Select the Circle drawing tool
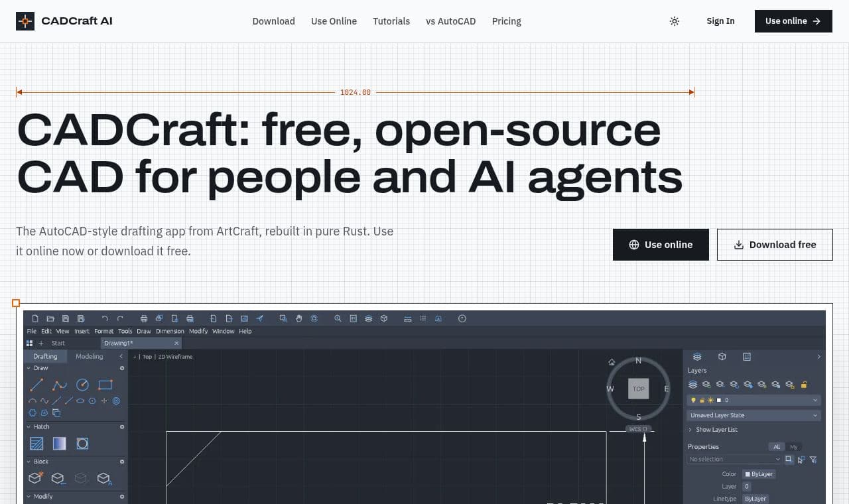Viewport: 849px width, 504px height. click(x=82, y=385)
